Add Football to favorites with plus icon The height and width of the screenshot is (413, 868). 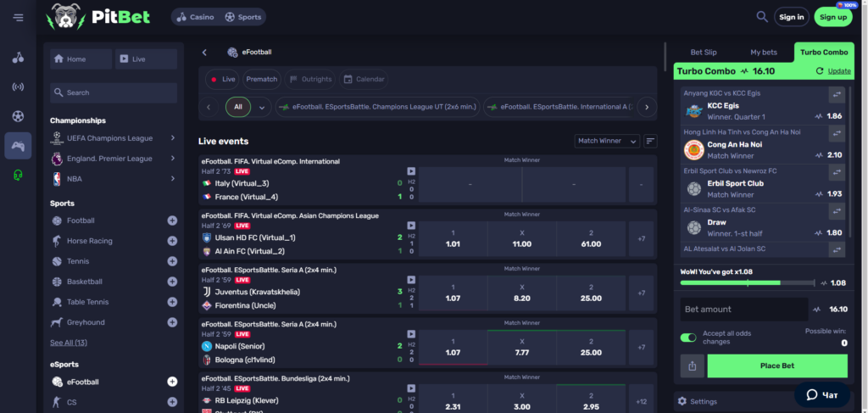click(172, 220)
